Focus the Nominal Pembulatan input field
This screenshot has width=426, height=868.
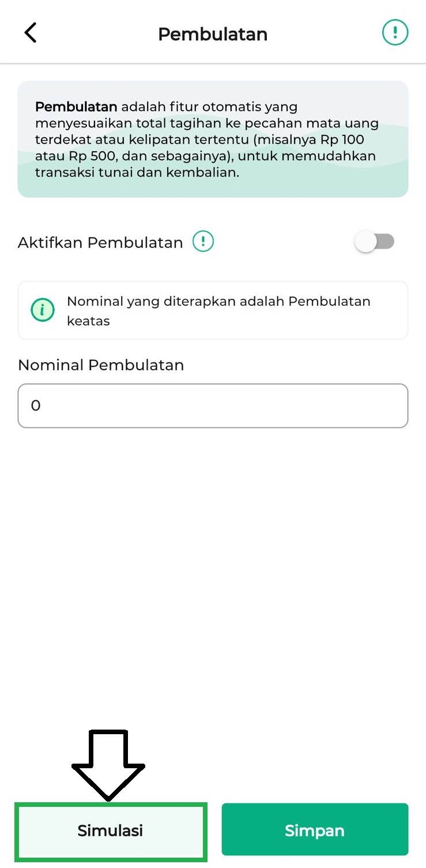213,405
